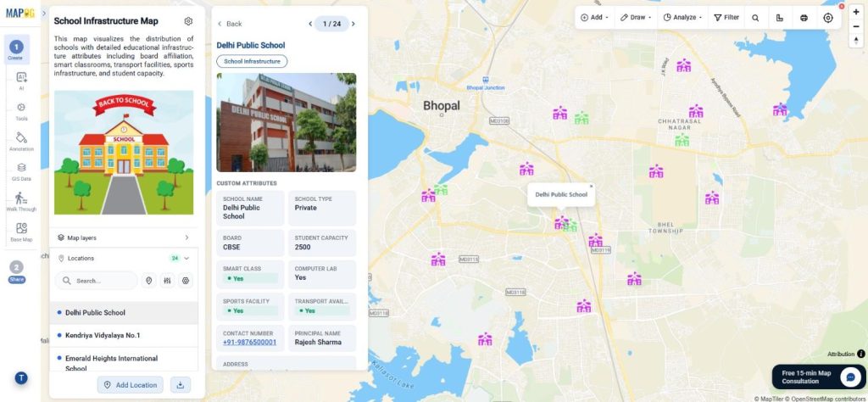Click the Delhi Public School popup label
Image resolution: width=868 pixels, height=402 pixels.
tap(561, 194)
